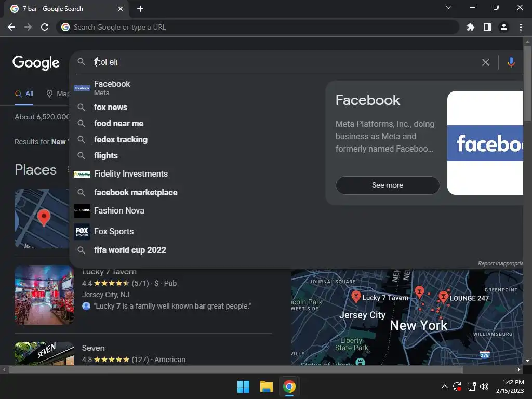Screen dimensions: 532x399
Task: Open the Windows Start menu
Action: coord(243,387)
